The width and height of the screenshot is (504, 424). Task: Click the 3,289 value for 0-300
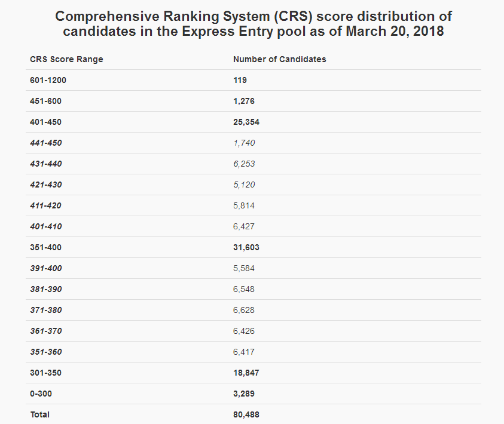point(243,394)
